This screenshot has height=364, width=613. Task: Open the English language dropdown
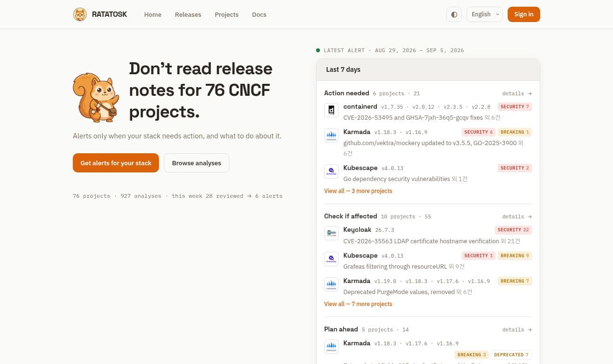click(485, 14)
